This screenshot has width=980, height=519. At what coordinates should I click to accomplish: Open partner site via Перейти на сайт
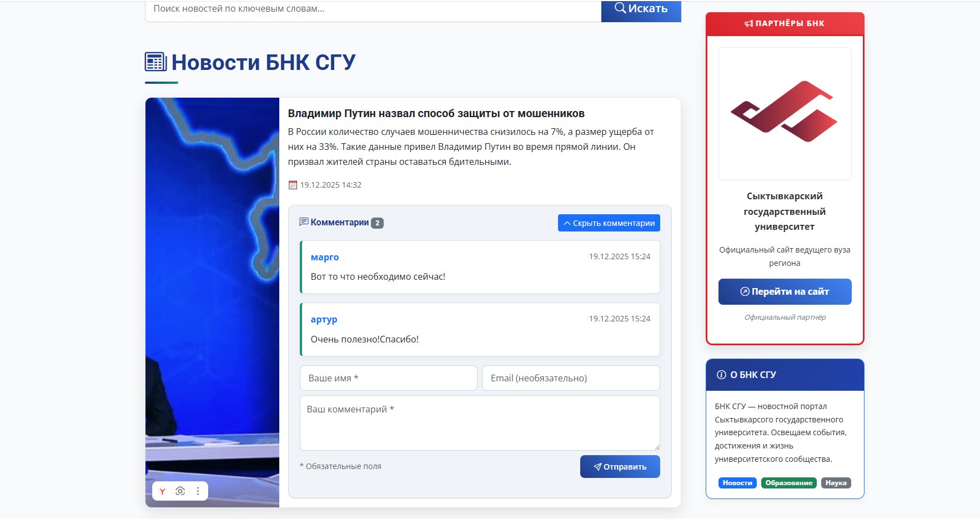point(785,291)
